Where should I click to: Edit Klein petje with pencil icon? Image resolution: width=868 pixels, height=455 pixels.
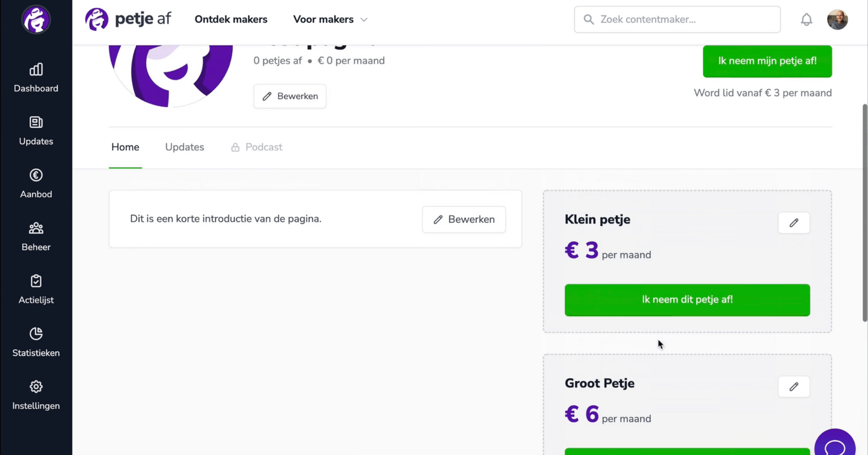(794, 223)
